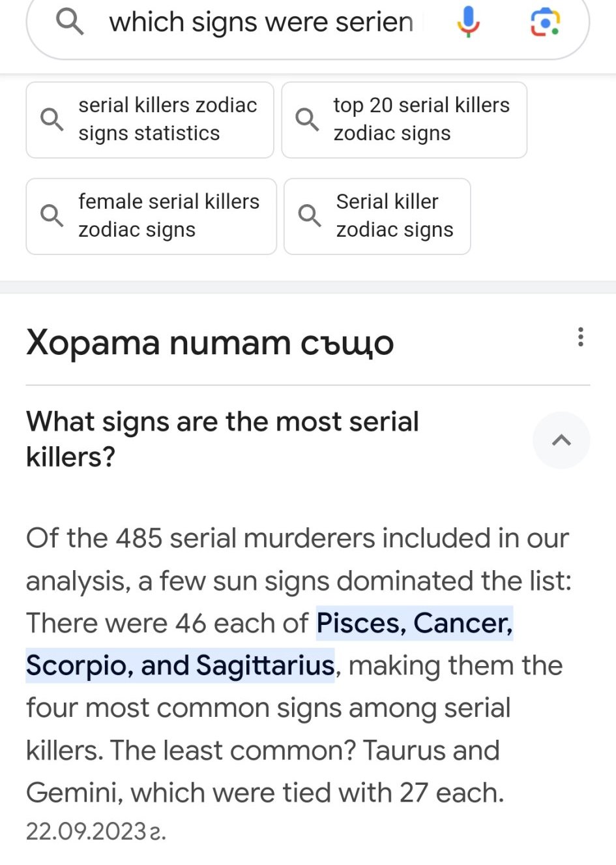Search 'top 20 serial killers zodiac signs' suggestion
Viewport: 616px width, 865px height.
[421, 119]
